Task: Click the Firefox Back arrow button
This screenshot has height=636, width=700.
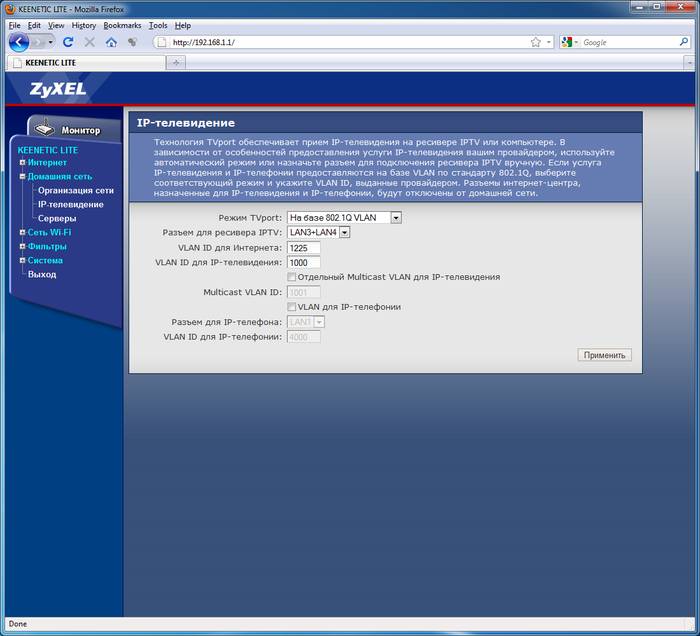Action: pyautogui.click(x=19, y=42)
